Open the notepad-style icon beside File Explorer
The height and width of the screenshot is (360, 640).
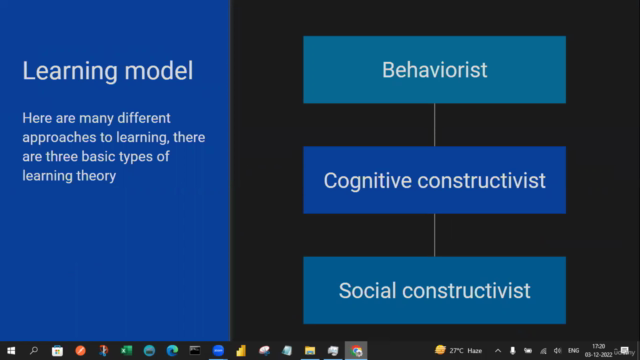pos(287,351)
